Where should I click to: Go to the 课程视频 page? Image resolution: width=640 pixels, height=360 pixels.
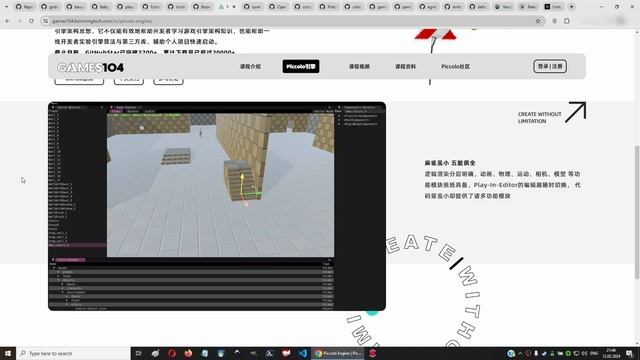click(x=359, y=67)
